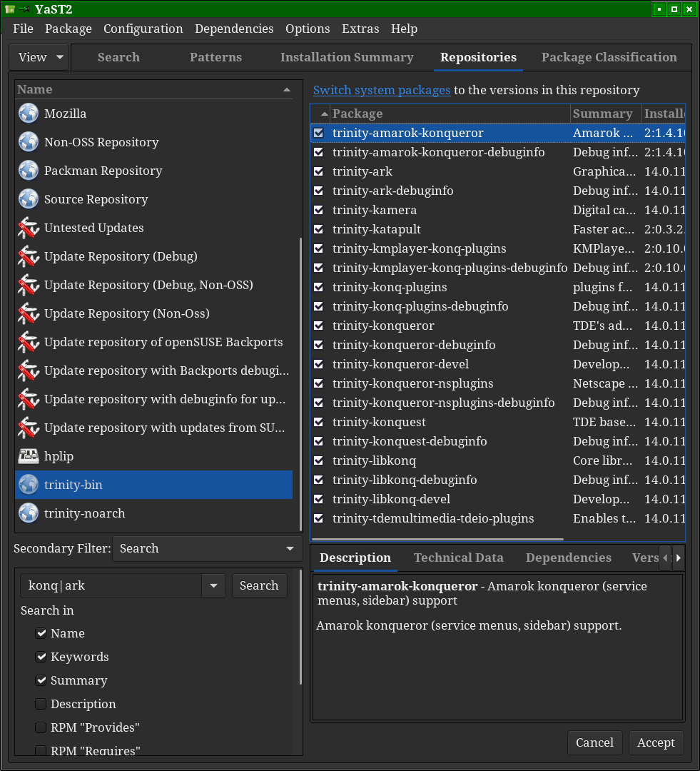Show previous detail tabs with left arrow
Image resolution: width=700 pixels, height=771 pixels.
[666, 558]
